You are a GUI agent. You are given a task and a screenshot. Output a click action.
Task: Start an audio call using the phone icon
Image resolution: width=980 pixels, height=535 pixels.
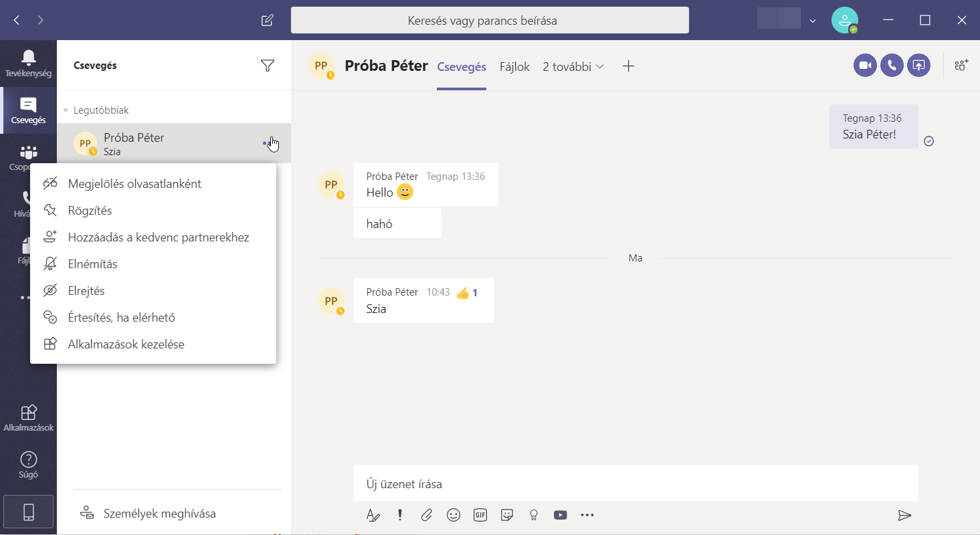click(892, 66)
